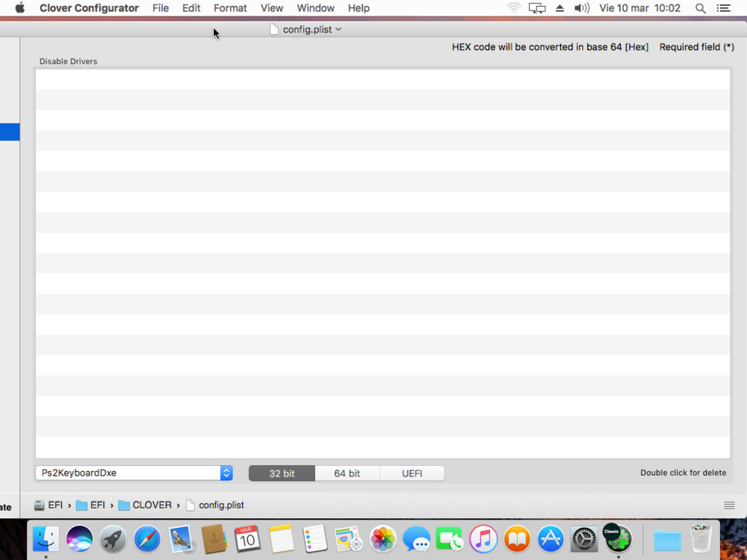Viewport: 747px width, 560px height.
Task: Open the volume control icon
Action: (x=582, y=8)
